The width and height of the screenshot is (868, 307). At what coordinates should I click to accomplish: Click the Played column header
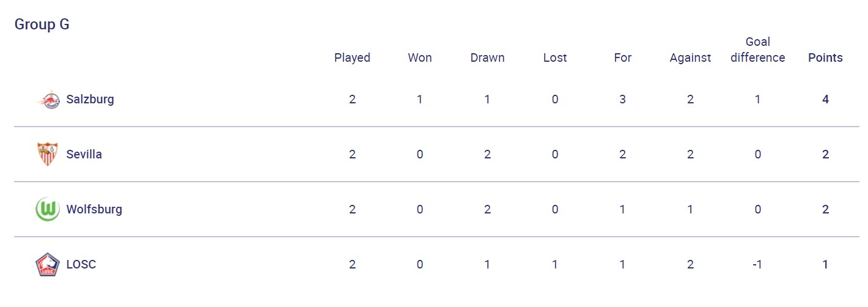(352, 57)
